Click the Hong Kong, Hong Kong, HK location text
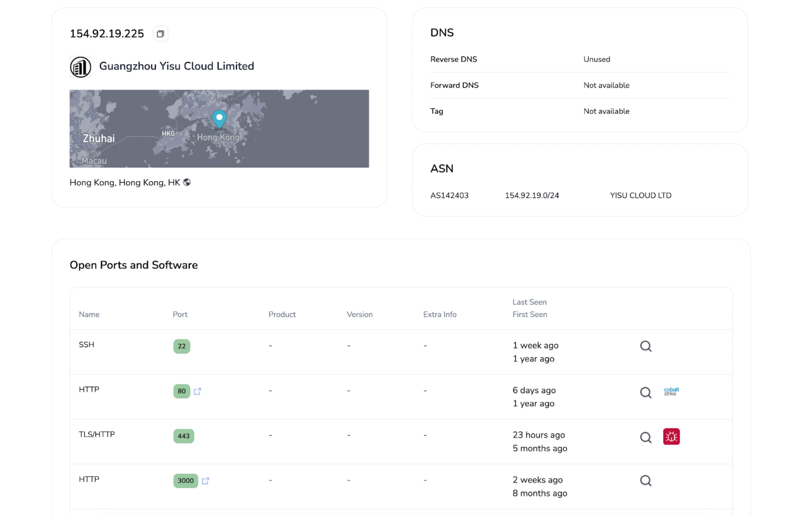Image resolution: width=812 pixels, height=515 pixels. [125, 182]
